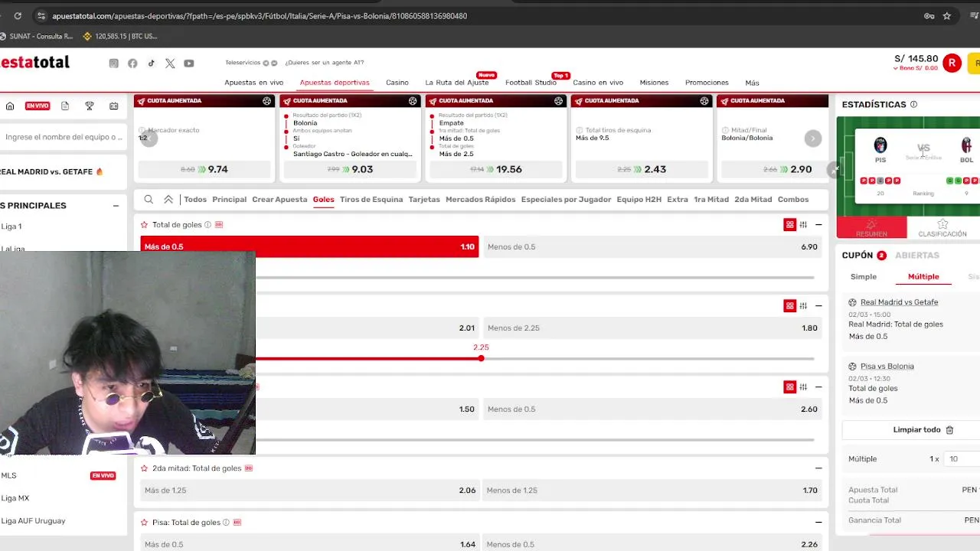The width and height of the screenshot is (980, 551).
Task: Open the site info icon in address bar
Action: (41, 16)
